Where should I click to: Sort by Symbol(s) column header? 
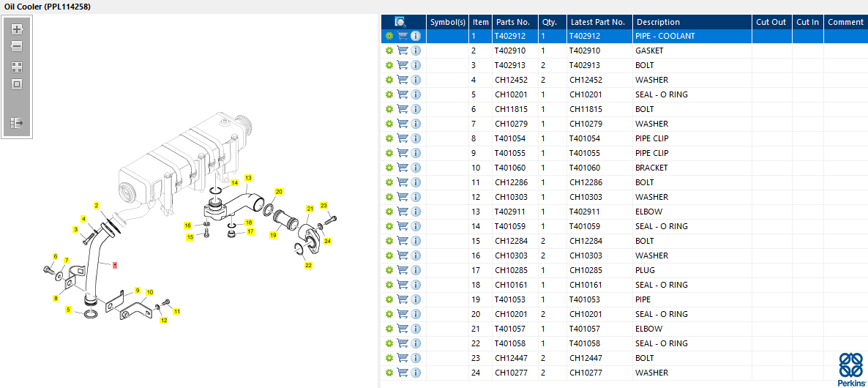pyautogui.click(x=448, y=22)
